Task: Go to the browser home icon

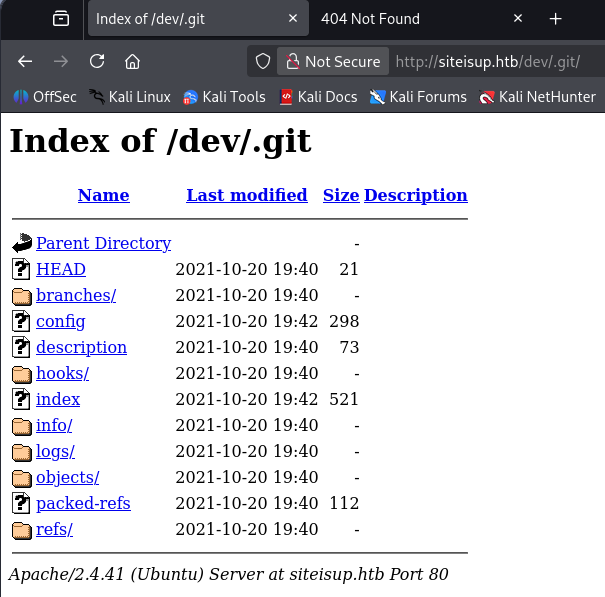Action: [132, 61]
